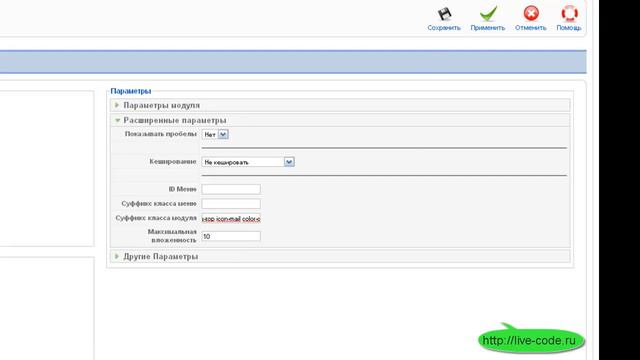Click the Сохранить floppy disk icon
640x360 pixels.
(x=444, y=14)
